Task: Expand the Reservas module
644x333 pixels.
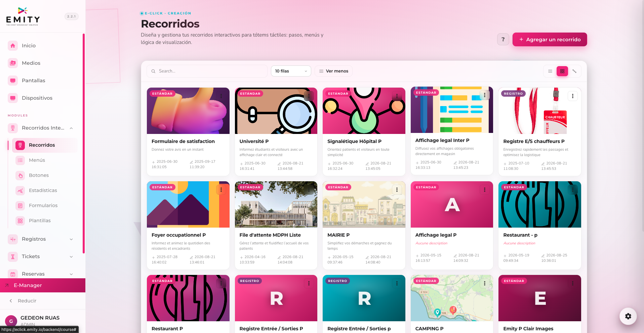Action: pyautogui.click(x=71, y=274)
